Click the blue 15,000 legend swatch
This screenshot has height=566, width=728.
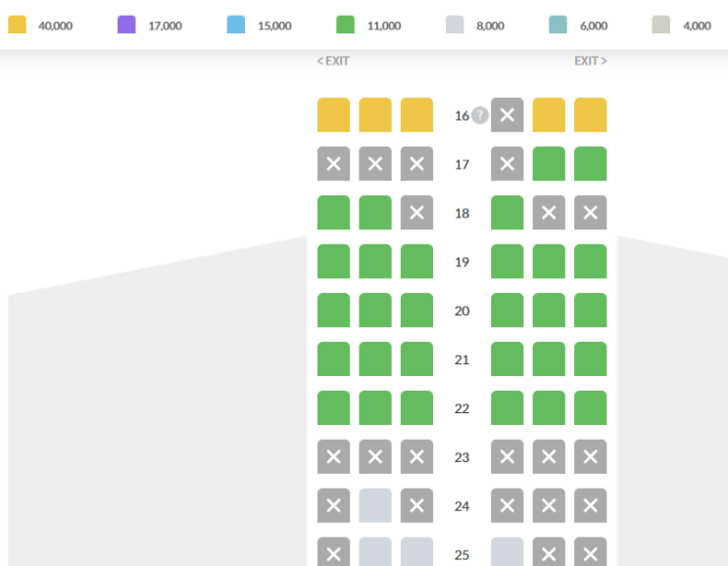pyautogui.click(x=236, y=25)
